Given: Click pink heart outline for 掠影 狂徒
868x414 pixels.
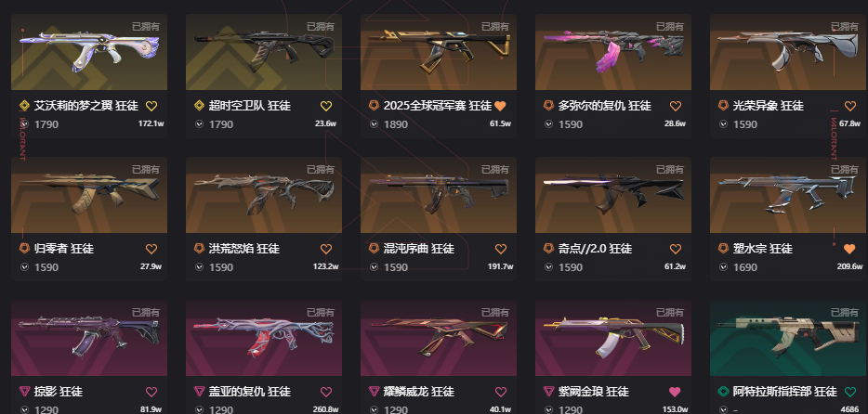Looking at the screenshot, I should point(151,393).
